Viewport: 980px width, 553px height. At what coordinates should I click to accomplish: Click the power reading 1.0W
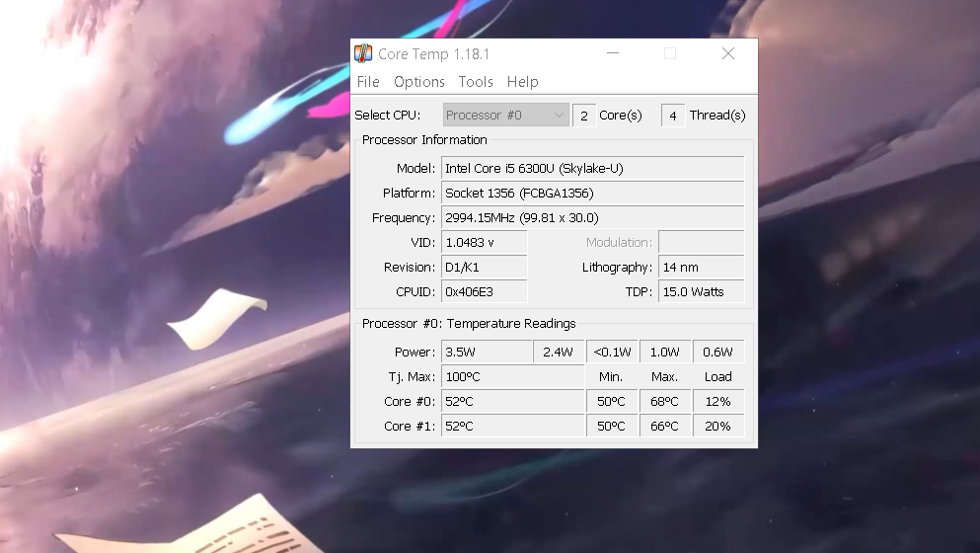(x=665, y=353)
